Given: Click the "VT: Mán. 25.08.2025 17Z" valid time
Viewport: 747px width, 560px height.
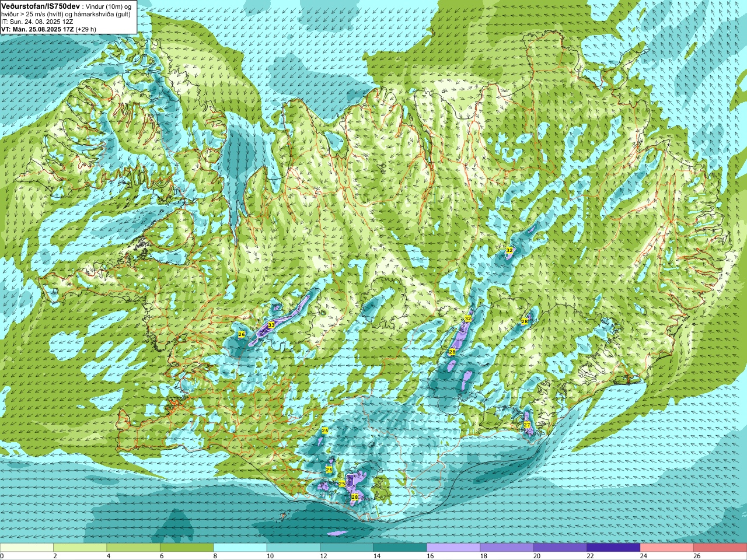Looking at the screenshot, I should [x=37, y=29].
